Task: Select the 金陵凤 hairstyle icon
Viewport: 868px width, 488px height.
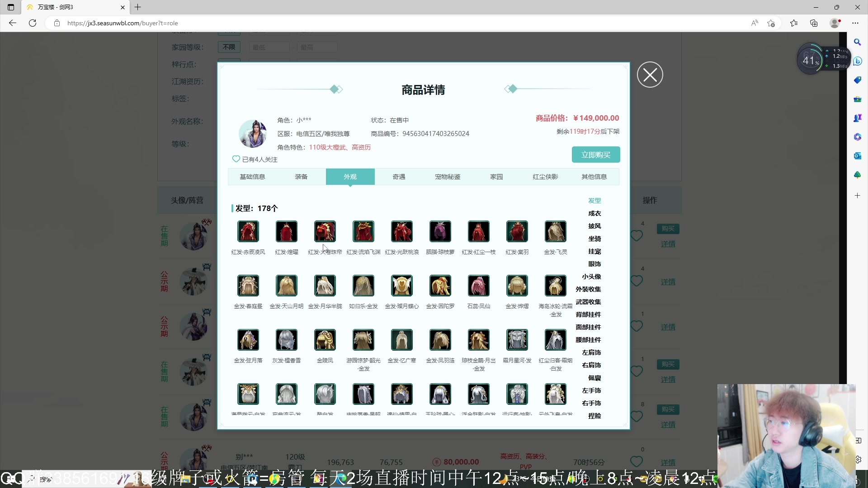Action: pyautogui.click(x=325, y=340)
